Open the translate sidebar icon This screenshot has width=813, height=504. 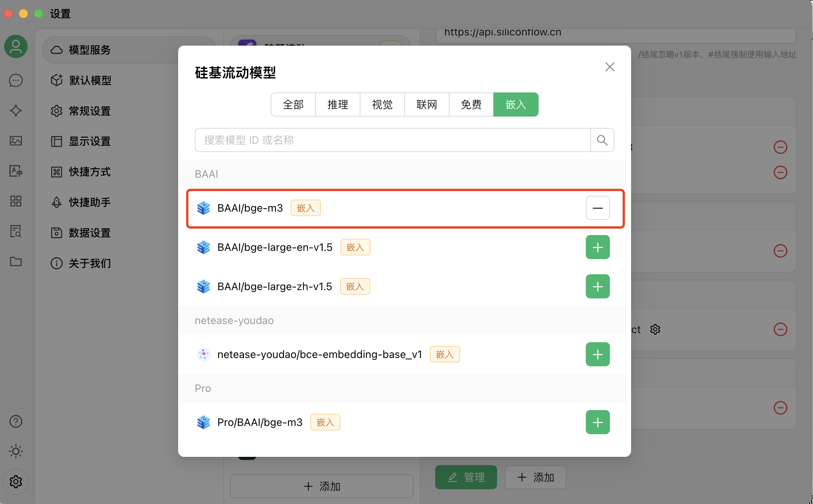pos(16,171)
